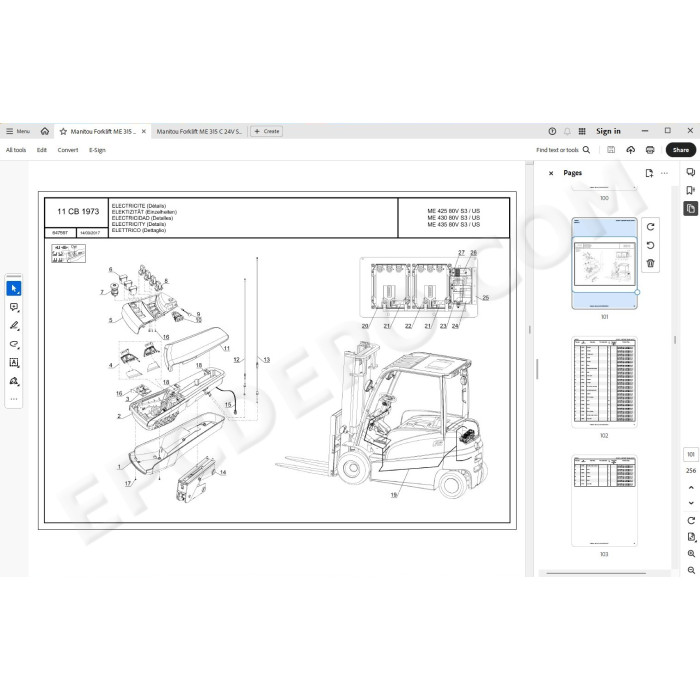Viewport: 700px width, 700px height.
Task: Open the bookmarks panel icon
Action: click(691, 191)
